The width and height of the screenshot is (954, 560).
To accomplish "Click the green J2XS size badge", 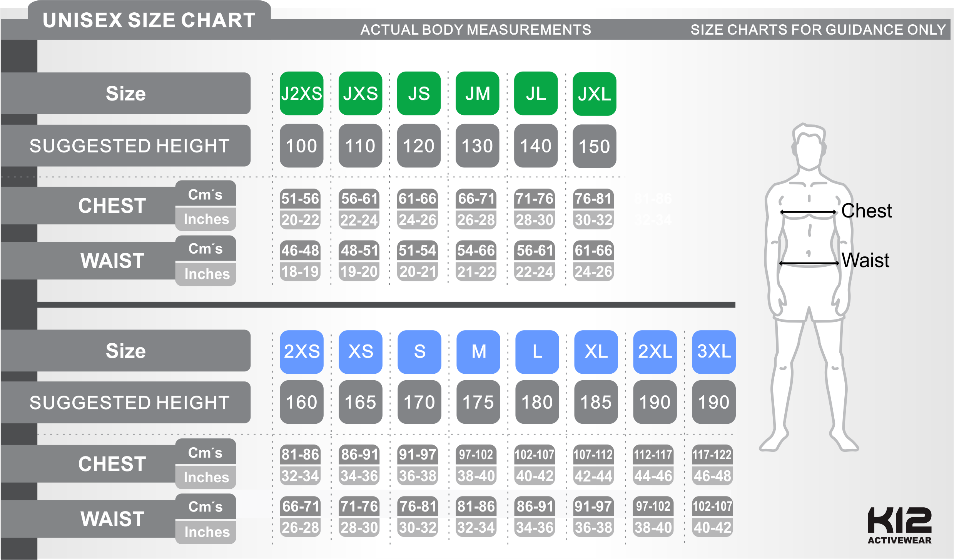I will pyautogui.click(x=301, y=94).
